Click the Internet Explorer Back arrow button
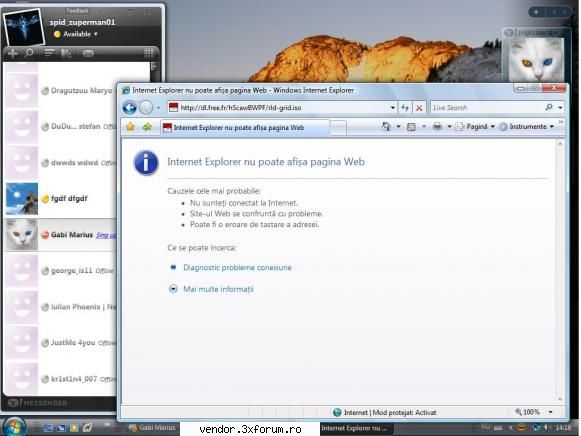 point(129,108)
